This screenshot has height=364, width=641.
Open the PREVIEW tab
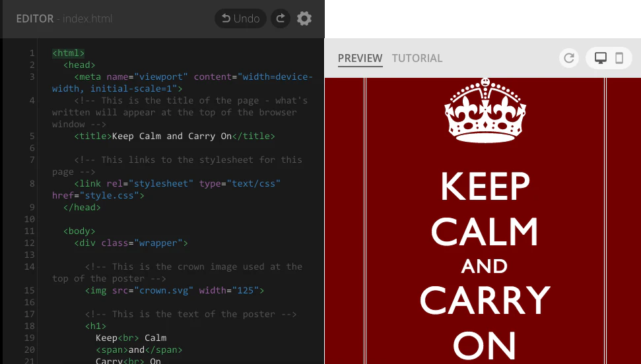click(x=360, y=59)
